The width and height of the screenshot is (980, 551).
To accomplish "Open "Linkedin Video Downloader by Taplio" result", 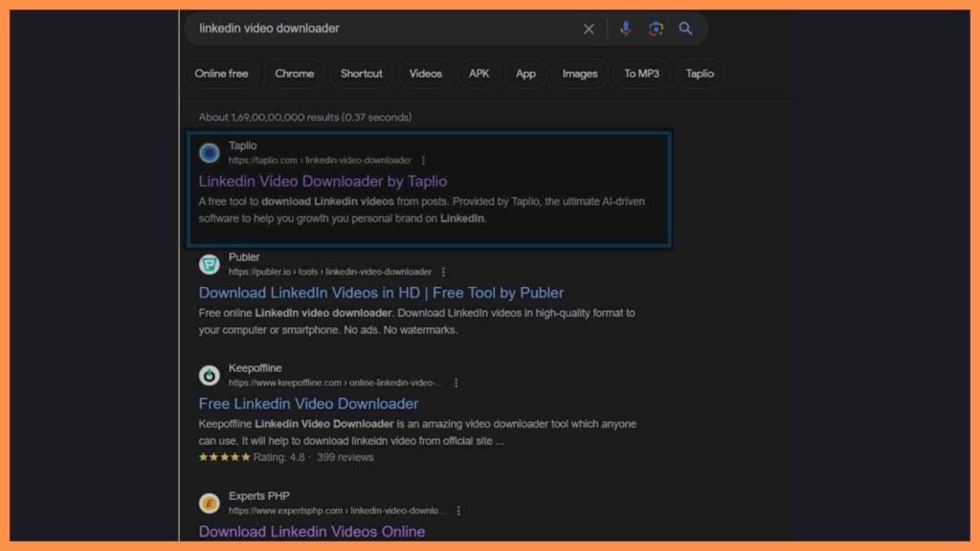I will click(323, 181).
